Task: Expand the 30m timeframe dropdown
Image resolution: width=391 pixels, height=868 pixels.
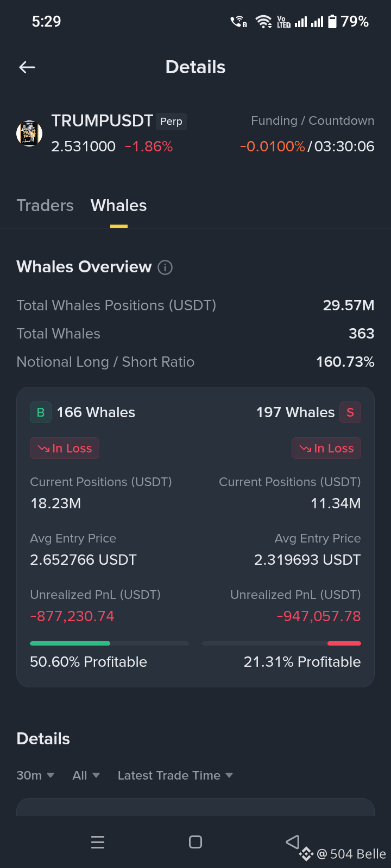Action: point(35,775)
